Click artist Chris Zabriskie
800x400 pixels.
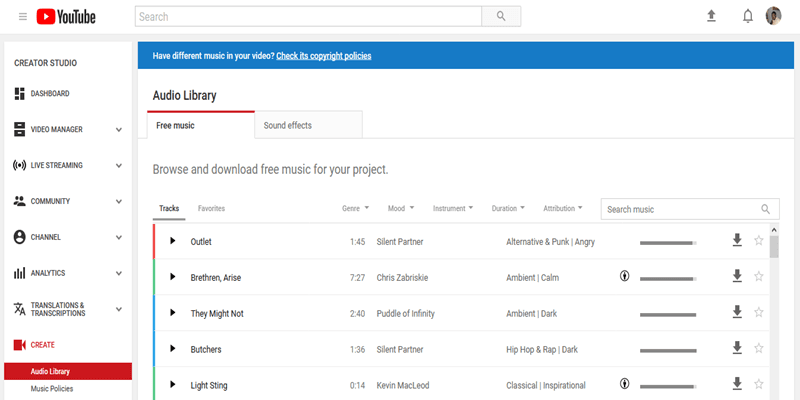pos(402,278)
